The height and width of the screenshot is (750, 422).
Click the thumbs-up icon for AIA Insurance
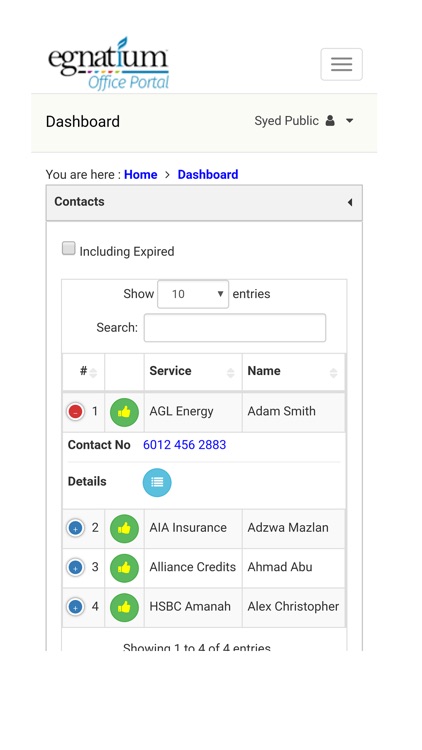(x=124, y=529)
